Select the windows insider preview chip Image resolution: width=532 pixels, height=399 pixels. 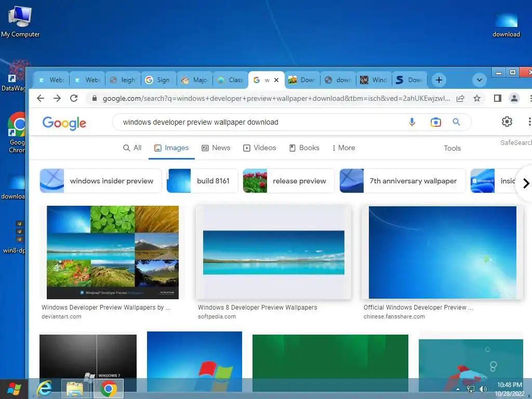pos(100,181)
